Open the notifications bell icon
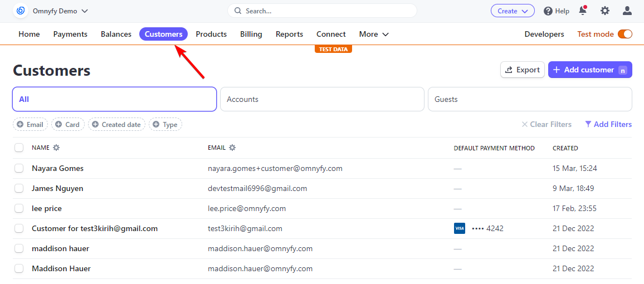644x284 pixels. pos(583,11)
